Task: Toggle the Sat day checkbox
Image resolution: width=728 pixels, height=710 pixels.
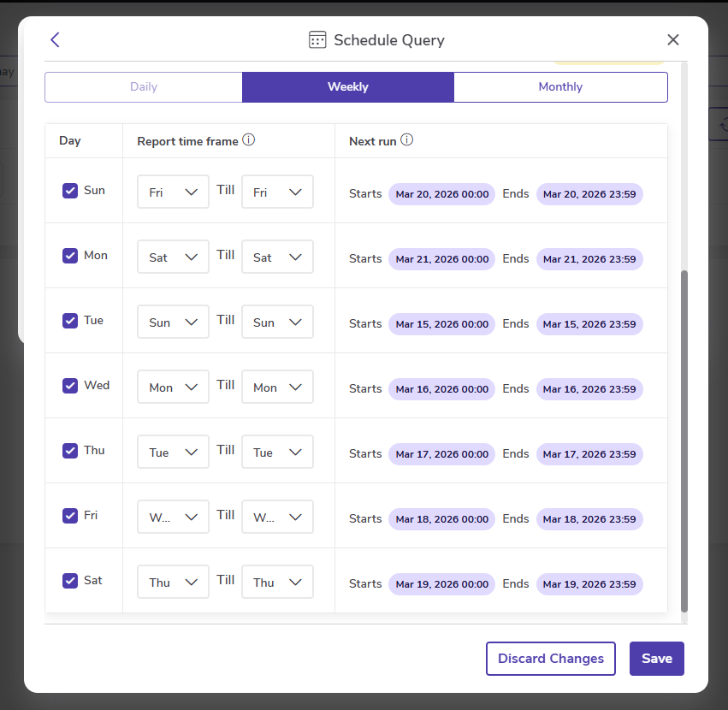Action: coord(70,581)
